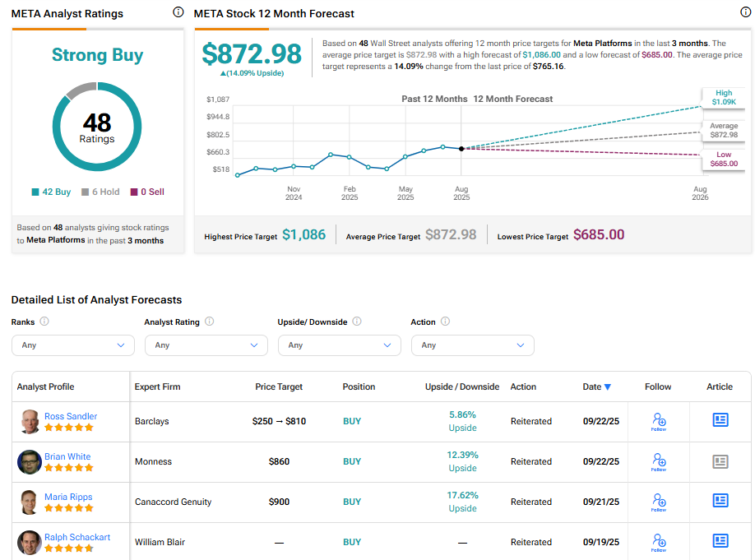Click the black Aug 2025 chart data point
Screen dimensions: 755x560
click(x=461, y=149)
